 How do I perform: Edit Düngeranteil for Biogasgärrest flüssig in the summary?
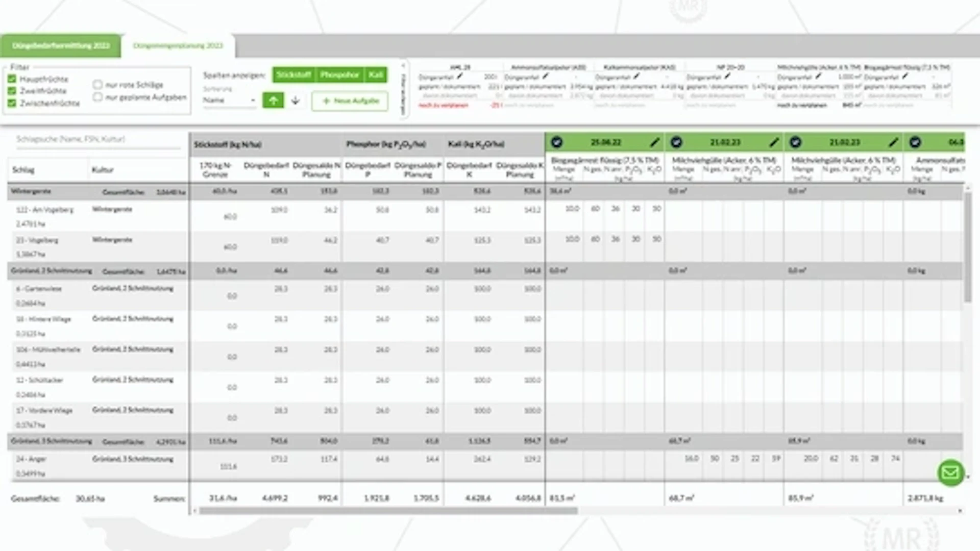(x=904, y=77)
